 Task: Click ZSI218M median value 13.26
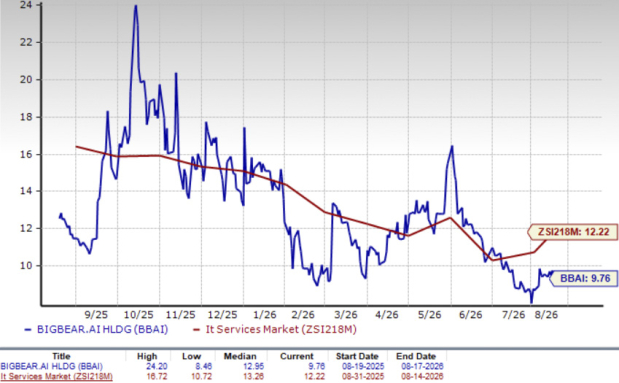pyautogui.click(x=253, y=376)
